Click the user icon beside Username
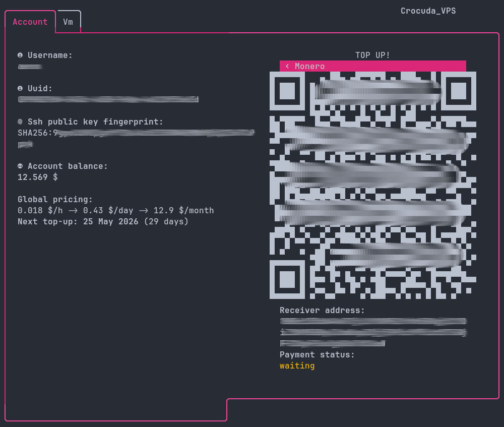Viewport: 504px width, 427px height. (x=20, y=55)
